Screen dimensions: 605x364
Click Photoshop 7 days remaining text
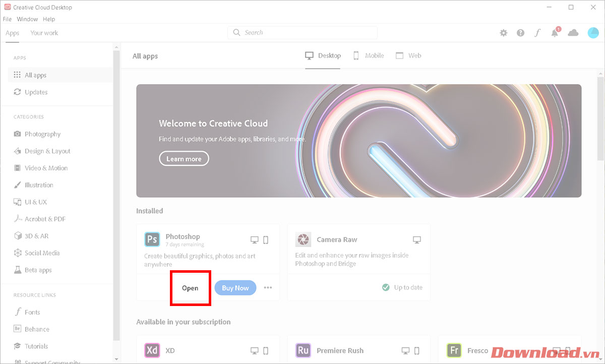[x=185, y=245]
